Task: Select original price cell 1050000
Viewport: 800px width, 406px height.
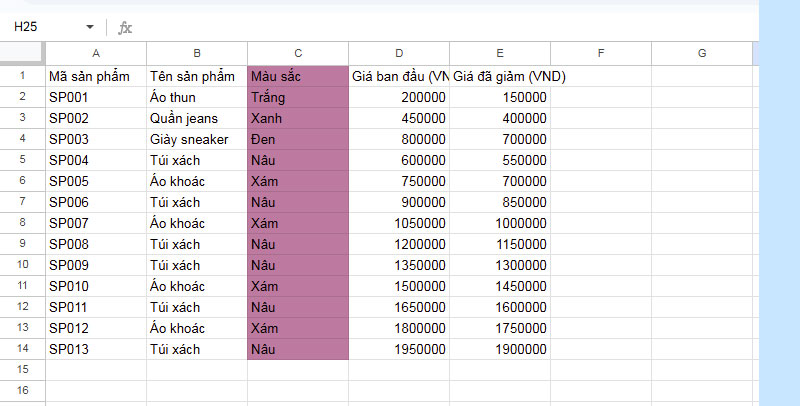Action: click(399, 223)
